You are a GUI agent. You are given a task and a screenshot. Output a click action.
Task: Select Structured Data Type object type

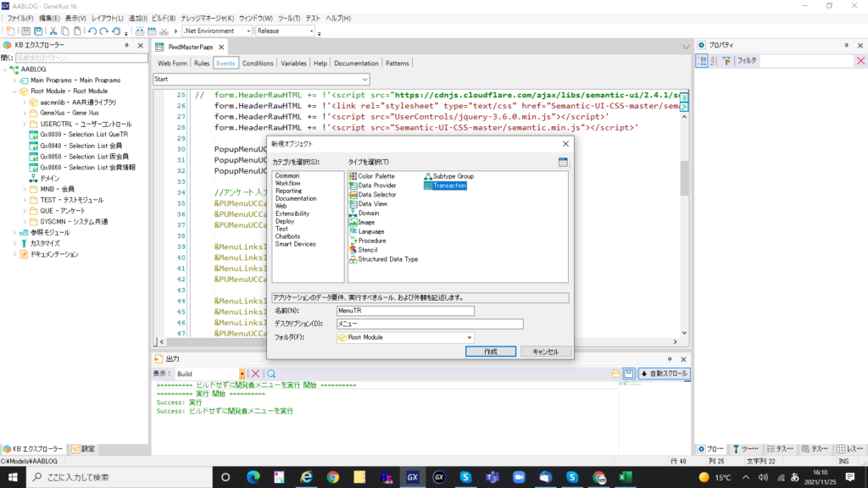(x=383, y=259)
